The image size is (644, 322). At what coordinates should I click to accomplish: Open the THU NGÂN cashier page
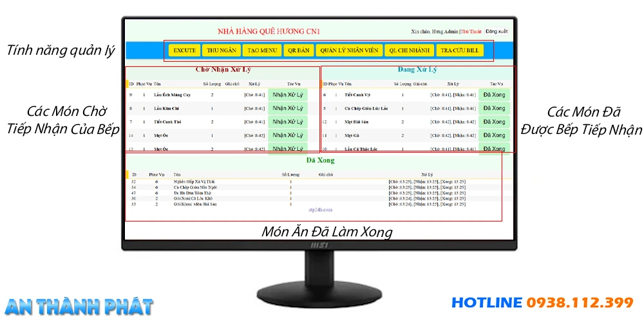(222, 50)
